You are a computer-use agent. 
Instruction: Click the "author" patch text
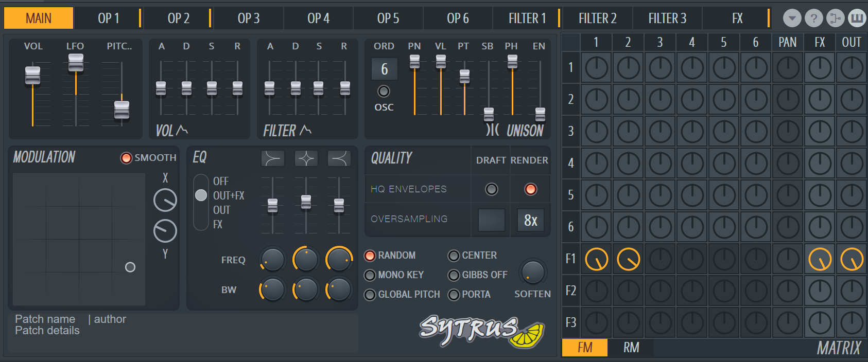[110, 319]
